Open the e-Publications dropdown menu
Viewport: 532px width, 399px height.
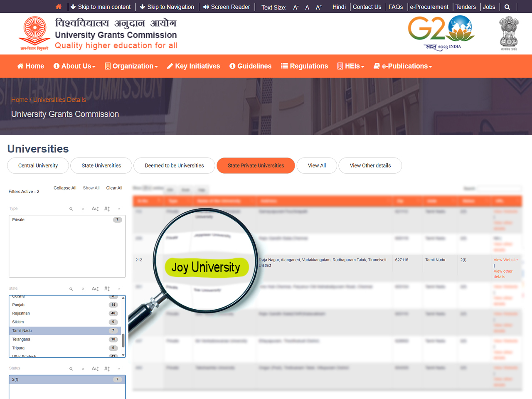[x=403, y=66]
